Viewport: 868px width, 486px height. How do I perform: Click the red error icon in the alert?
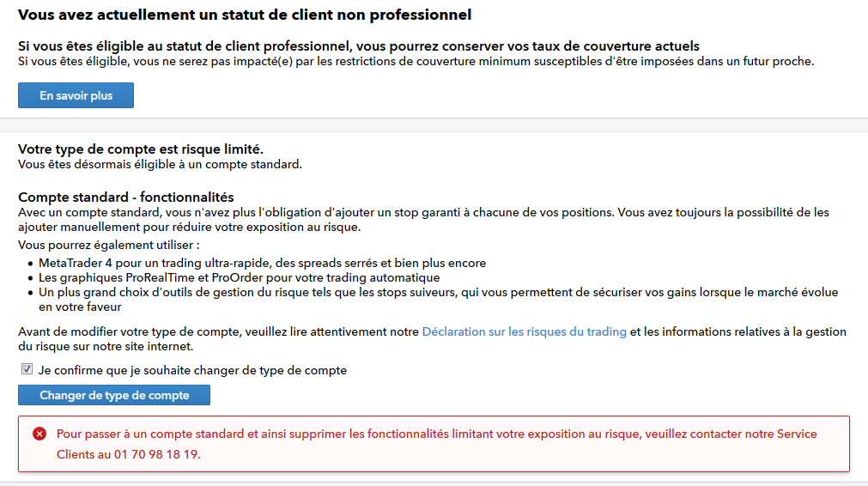click(39, 434)
